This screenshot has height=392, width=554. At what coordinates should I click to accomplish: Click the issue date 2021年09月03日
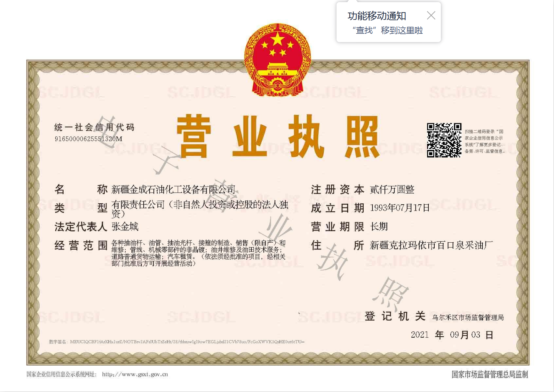tap(452, 335)
